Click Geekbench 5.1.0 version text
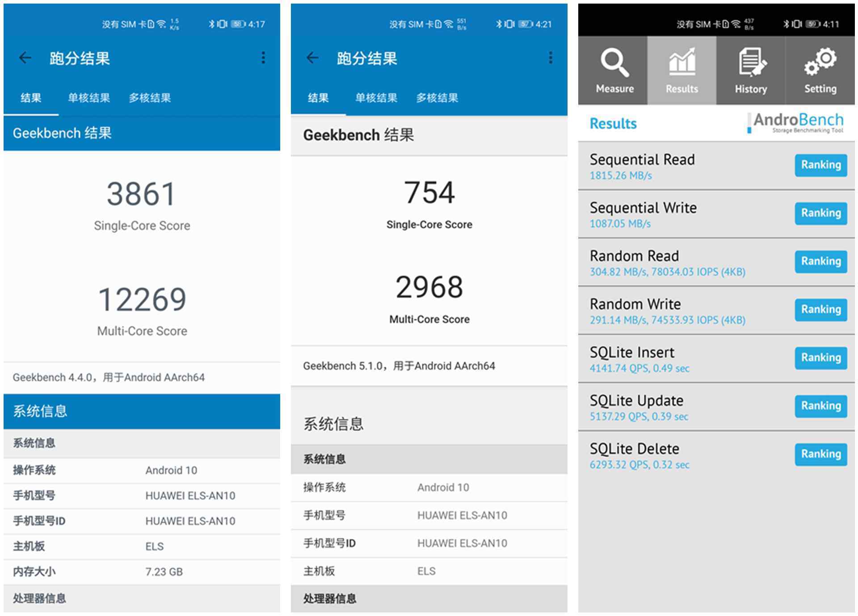This screenshot has height=616, width=858. (399, 366)
